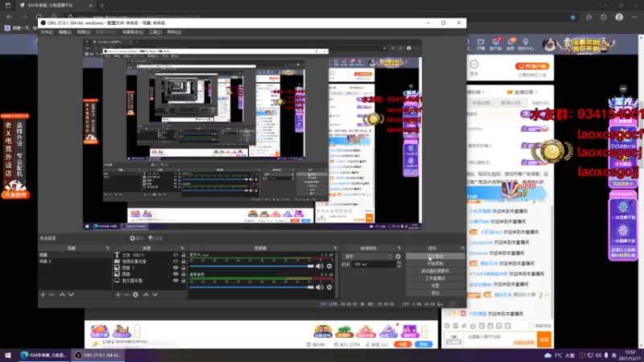644x362 pixels.
Task: Expand 直播回看 chevron in browser panel
Action: pyautogui.click(x=536, y=92)
